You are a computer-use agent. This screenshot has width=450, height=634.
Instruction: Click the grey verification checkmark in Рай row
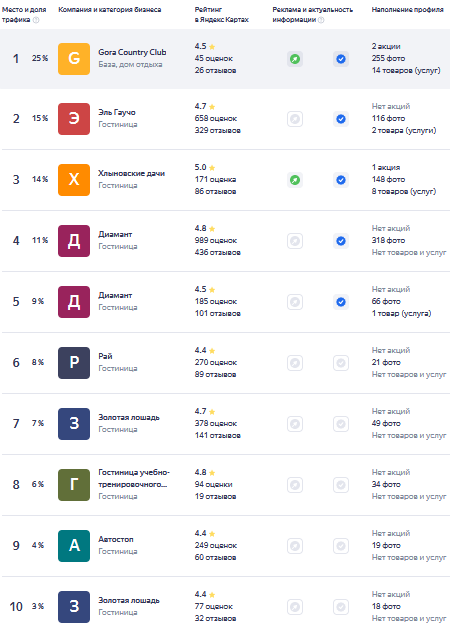point(341,363)
